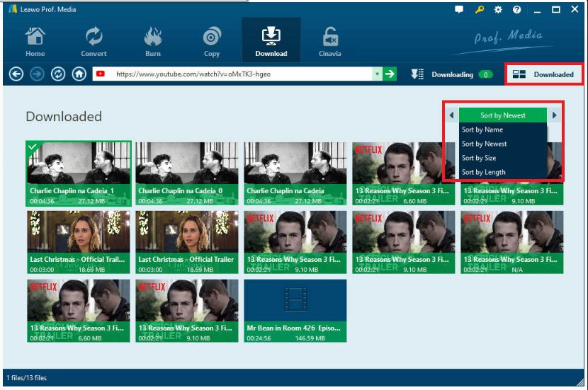The image size is (588, 390).
Task: Choose Sort by Length
Action: pos(503,172)
